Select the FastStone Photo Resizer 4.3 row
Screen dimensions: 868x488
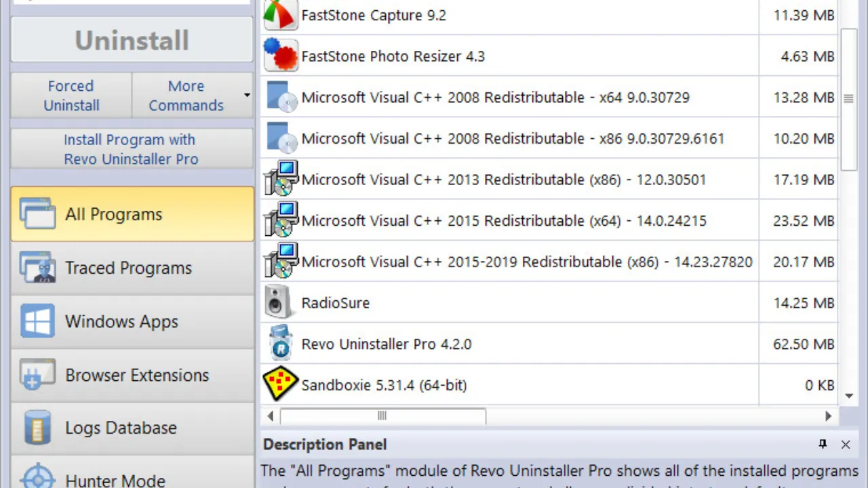pos(549,56)
